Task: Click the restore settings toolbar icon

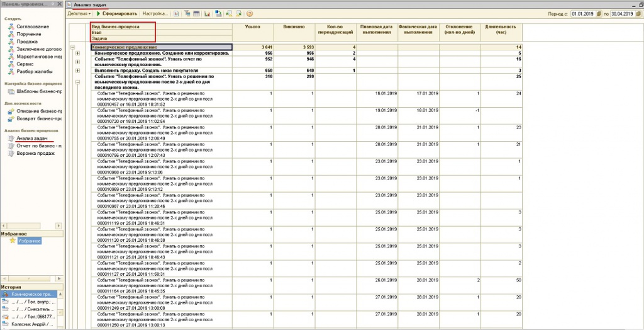Action: (x=229, y=14)
